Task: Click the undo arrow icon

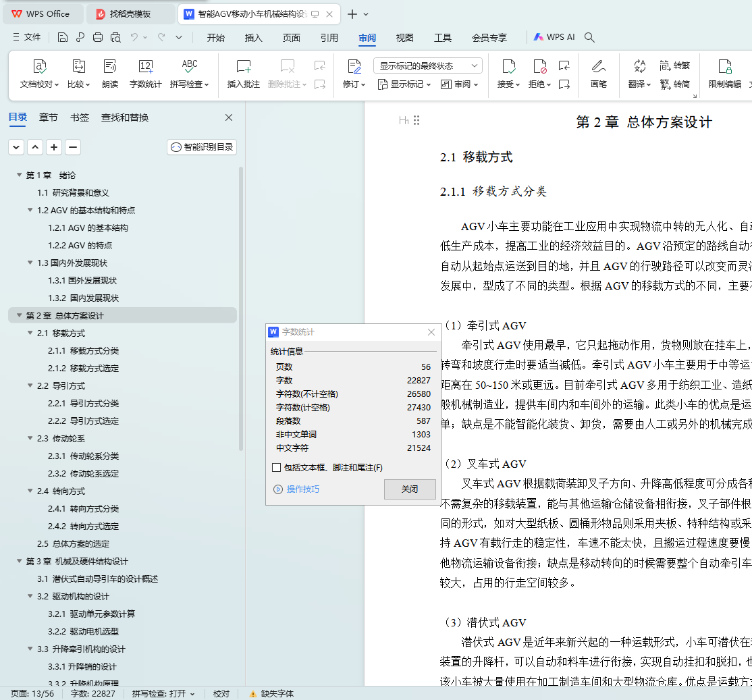Action: click(134, 37)
